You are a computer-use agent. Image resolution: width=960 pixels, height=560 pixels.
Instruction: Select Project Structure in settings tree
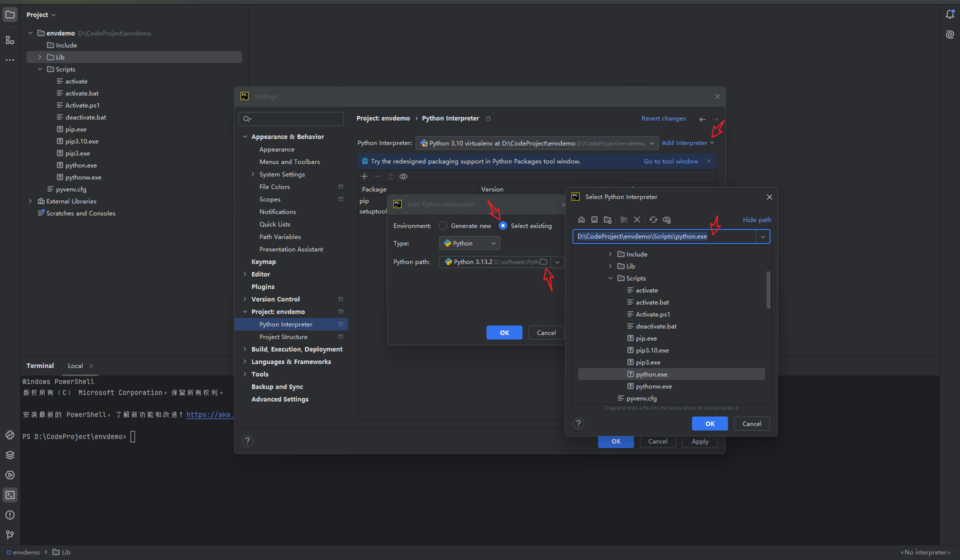283,337
